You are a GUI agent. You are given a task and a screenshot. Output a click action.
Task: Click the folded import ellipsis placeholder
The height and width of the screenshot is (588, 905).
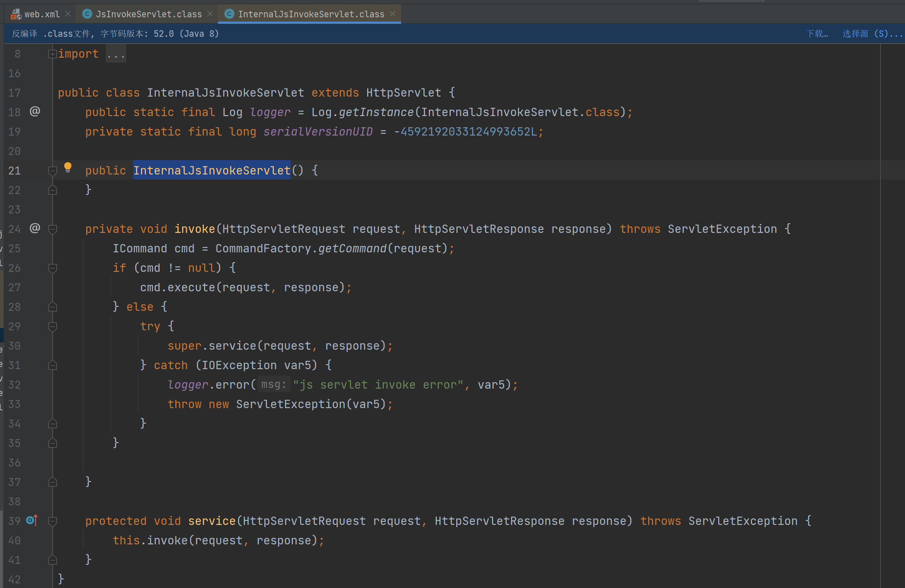point(115,54)
